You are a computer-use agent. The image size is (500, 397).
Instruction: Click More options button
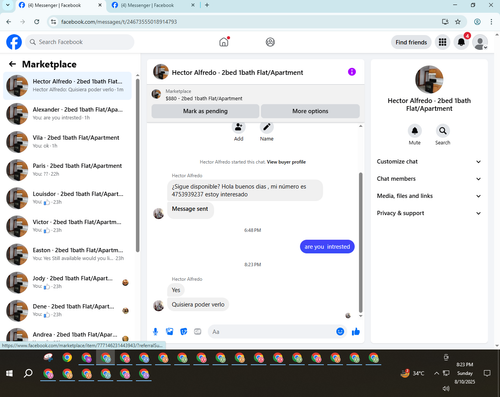click(310, 111)
